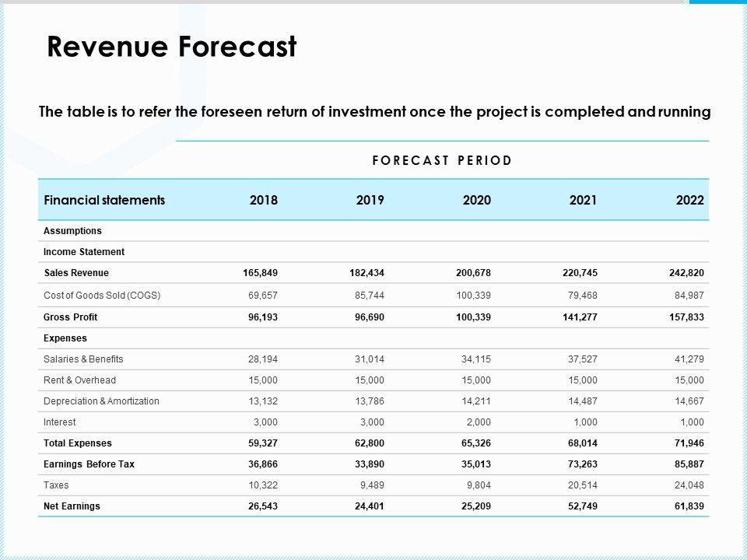Screen dimensions: 747x560
Task: Select the Gross Profit 2021 value 141,277
Action: point(579,317)
